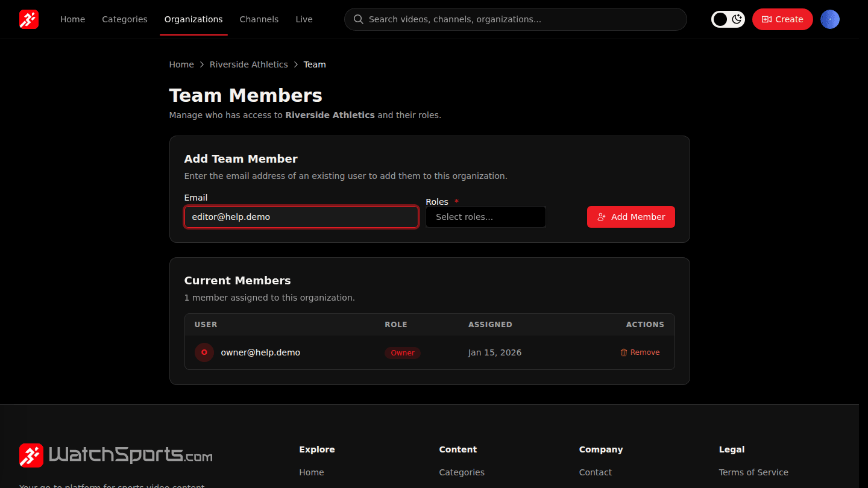Open the Live nav tab

point(304,19)
